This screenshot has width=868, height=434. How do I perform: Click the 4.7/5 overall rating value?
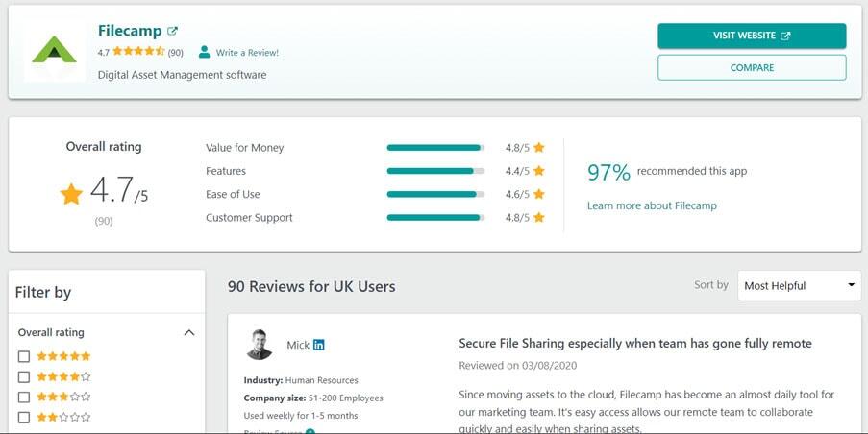coord(119,190)
